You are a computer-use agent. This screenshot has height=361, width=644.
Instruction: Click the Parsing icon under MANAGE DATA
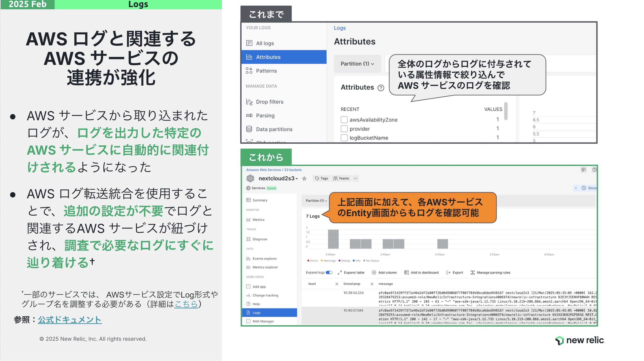[x=249, y=115]
